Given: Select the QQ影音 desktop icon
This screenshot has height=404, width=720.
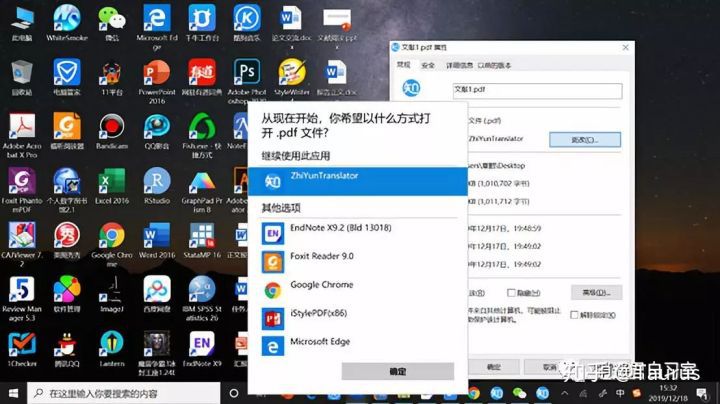Looking at the screenshot, I should coord(157,132).
